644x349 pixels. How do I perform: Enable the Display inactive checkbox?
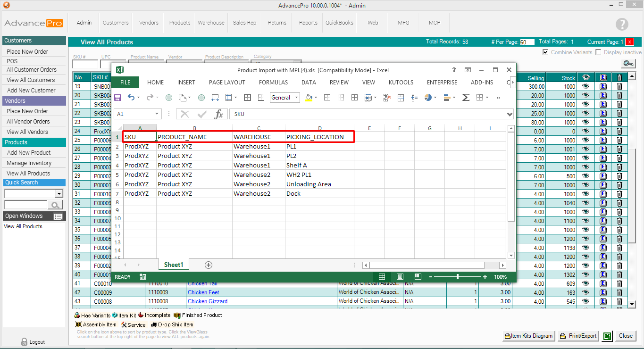pyautogui.click(x=598, y=52)
